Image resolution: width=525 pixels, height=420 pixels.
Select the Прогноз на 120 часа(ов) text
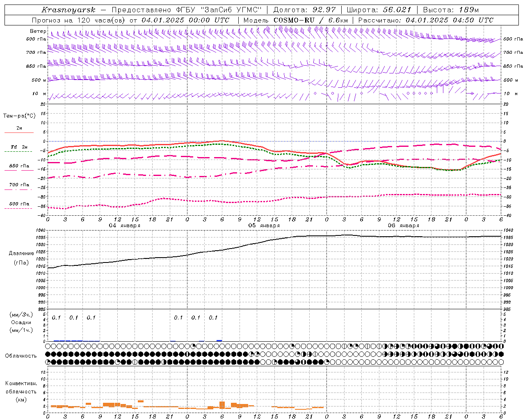tap(79, 20)
